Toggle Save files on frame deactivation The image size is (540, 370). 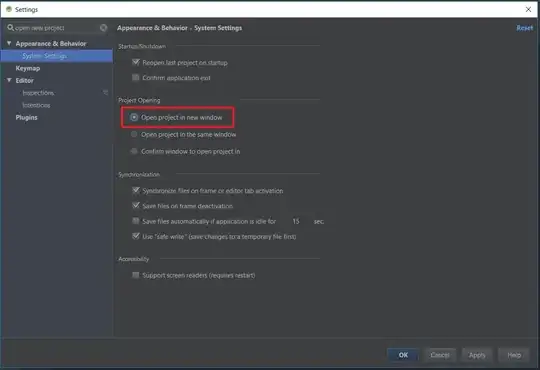point(136,206)
